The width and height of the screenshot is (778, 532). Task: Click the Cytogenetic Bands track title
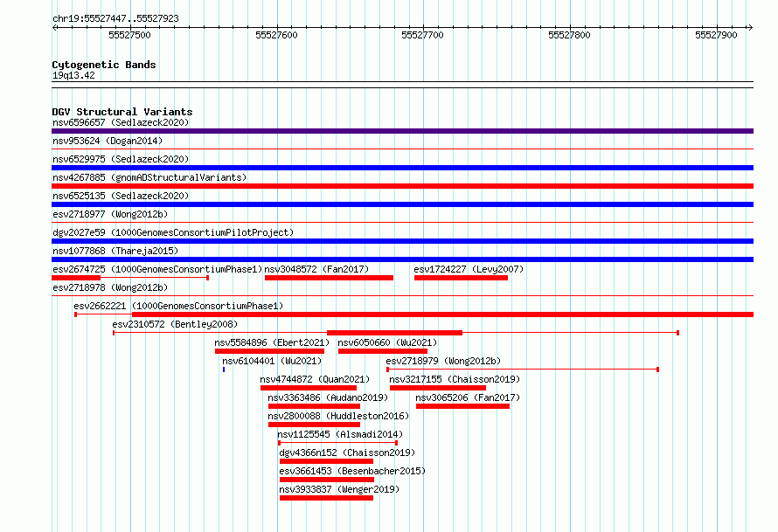tap(104, 65)
